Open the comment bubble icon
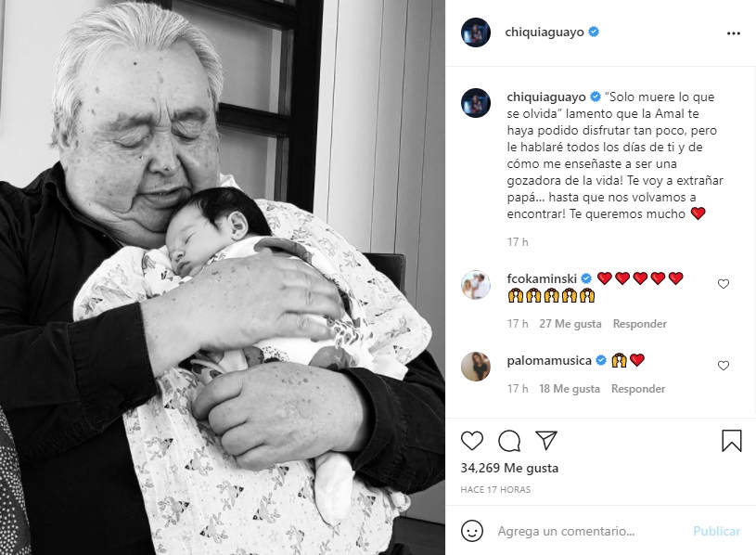Image resolution: width=756 pixels, height=555 pixels. (509, 441)
